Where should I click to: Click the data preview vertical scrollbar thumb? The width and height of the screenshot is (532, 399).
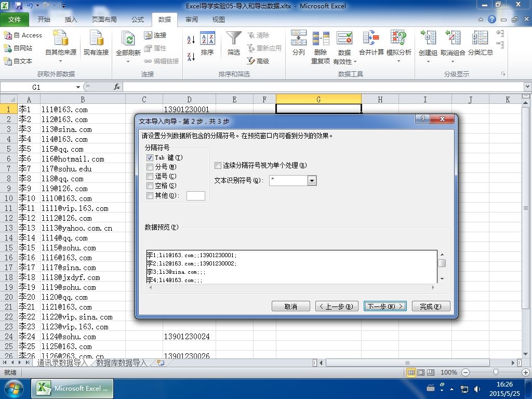(442, 263)
